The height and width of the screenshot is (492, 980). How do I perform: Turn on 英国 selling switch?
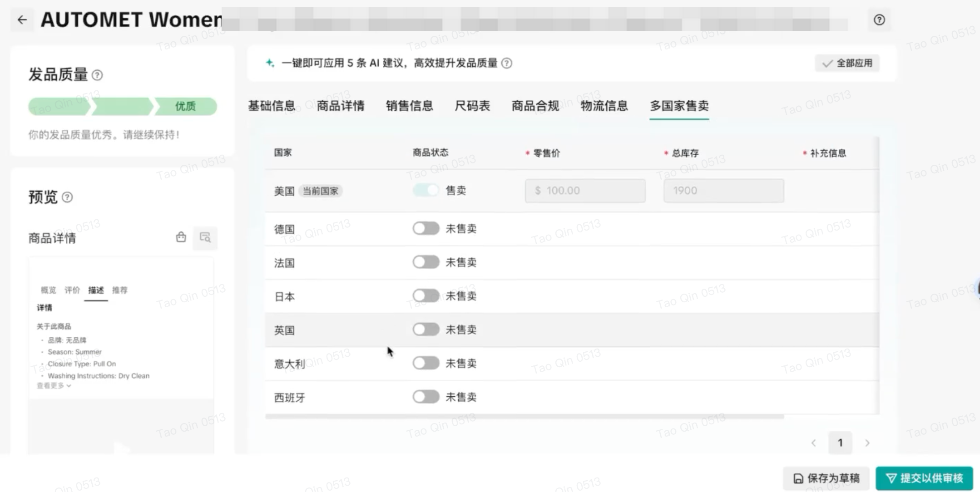click(x=426, y=330)
